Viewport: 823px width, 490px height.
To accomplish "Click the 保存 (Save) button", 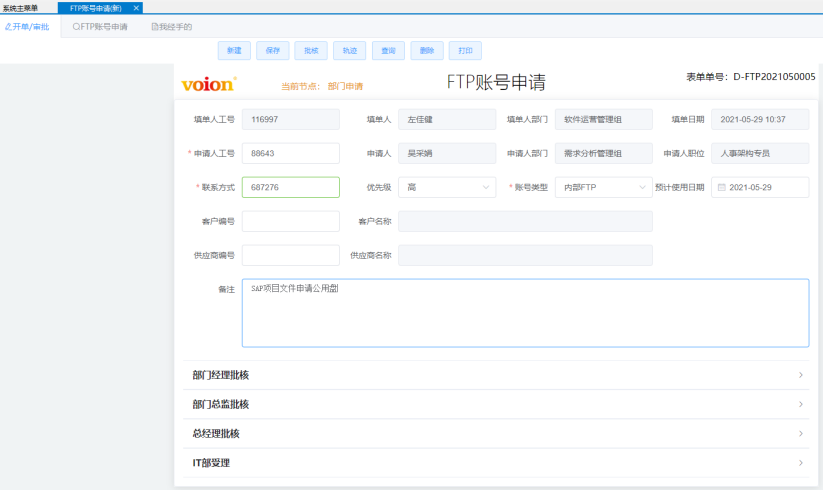I will point(272,50).
